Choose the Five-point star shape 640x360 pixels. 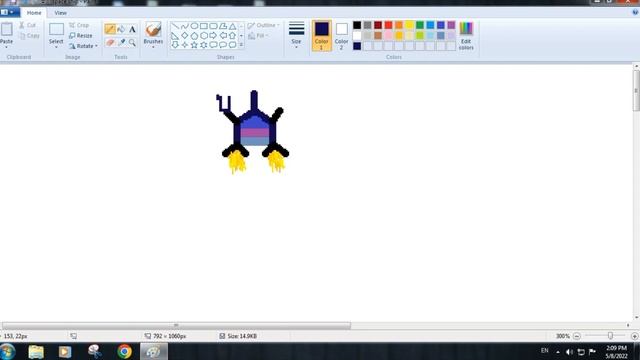click(x=194, y=45)
